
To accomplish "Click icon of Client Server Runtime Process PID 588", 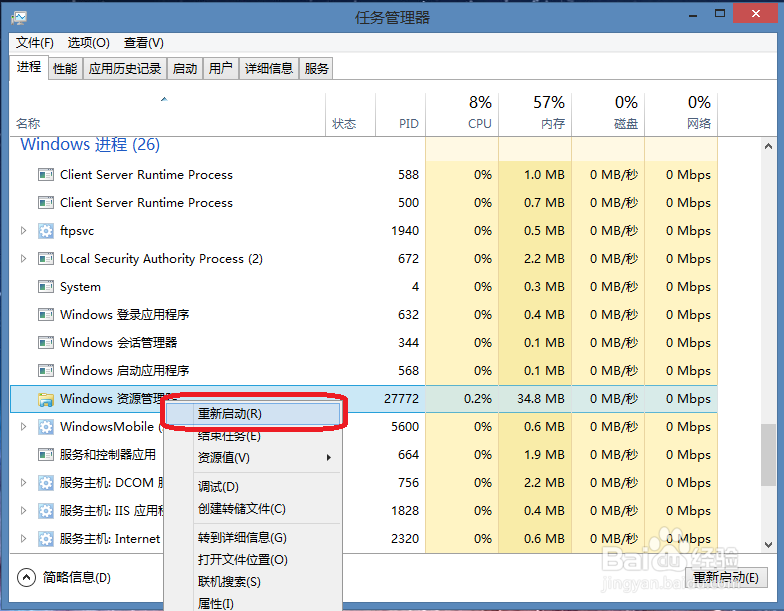I will [46, 174].
